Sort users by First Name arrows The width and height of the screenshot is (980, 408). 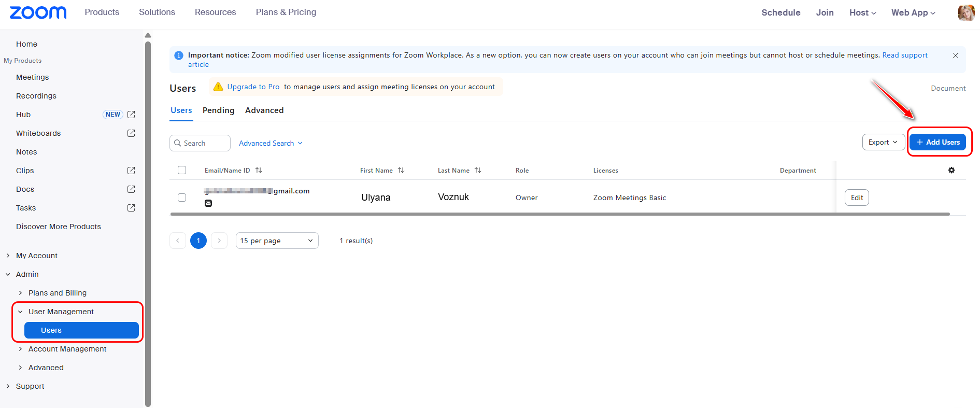point(401,170)
